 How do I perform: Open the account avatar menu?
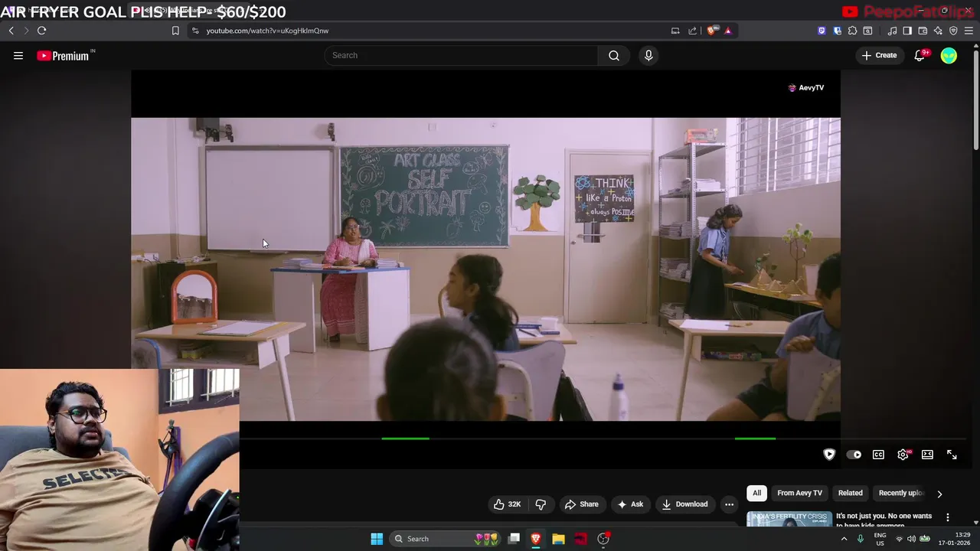[949, 55]
